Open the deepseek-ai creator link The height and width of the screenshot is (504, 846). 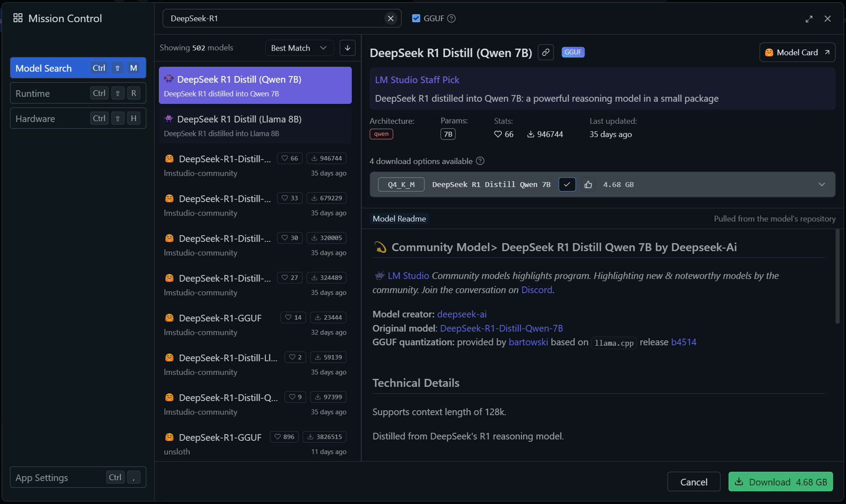click(462, 314)
